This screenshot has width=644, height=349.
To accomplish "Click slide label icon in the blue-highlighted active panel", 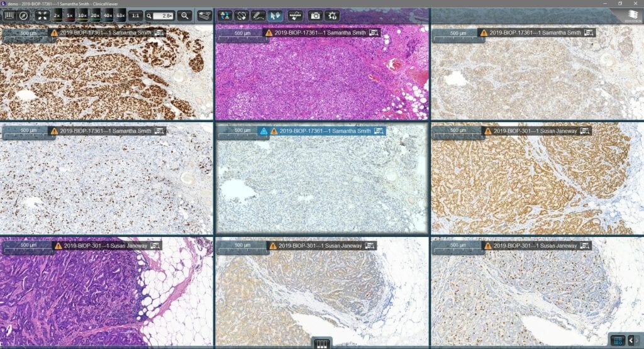I will [x=379, y=131].
